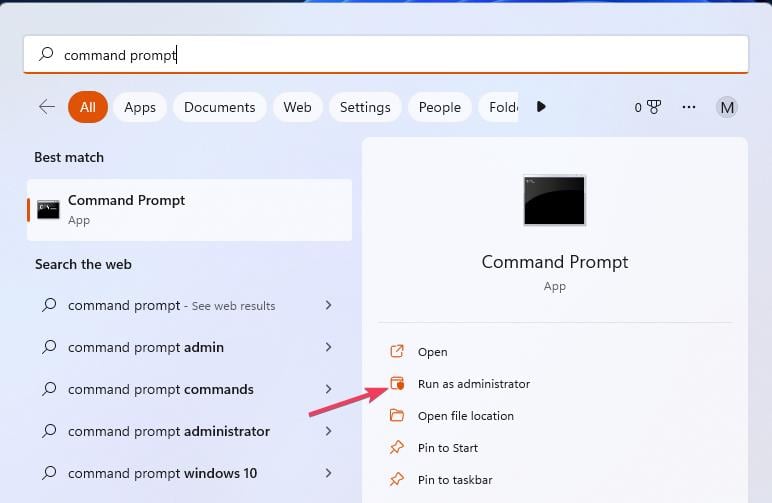Click the large Command Prompt preview thumbnail
The width and height of the screenshot is (772, 503).
coord(554,200)
